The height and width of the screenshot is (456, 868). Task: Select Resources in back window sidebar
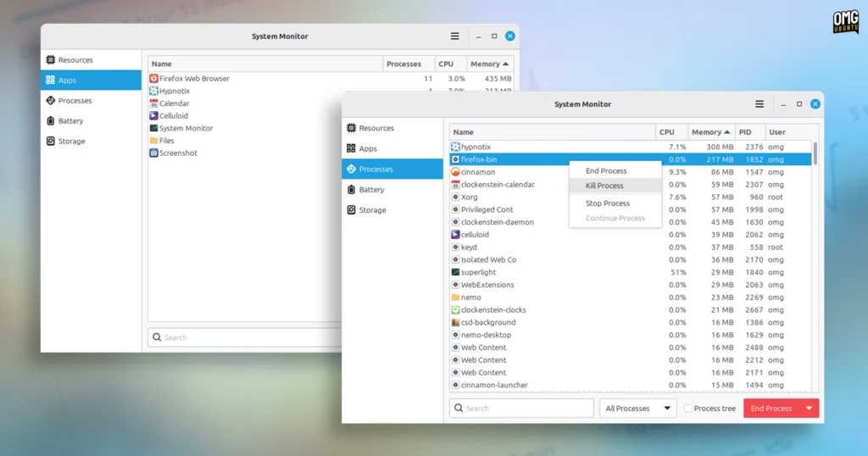(92, 60)
